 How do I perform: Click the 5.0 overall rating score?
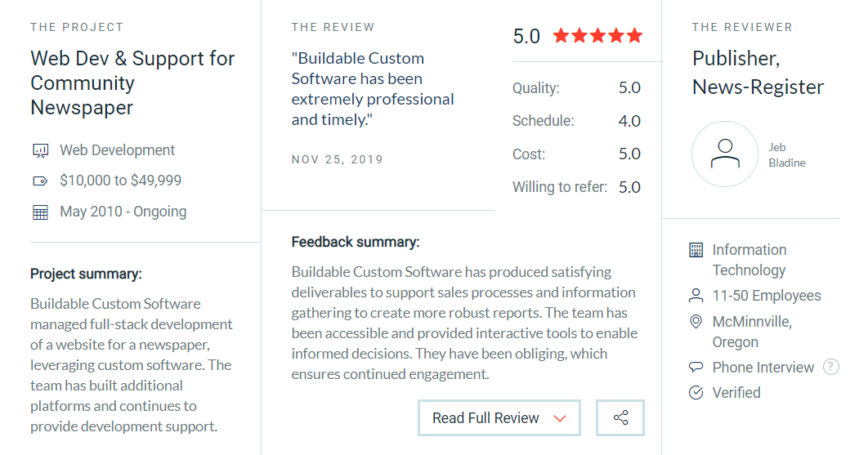click(526, 37)
